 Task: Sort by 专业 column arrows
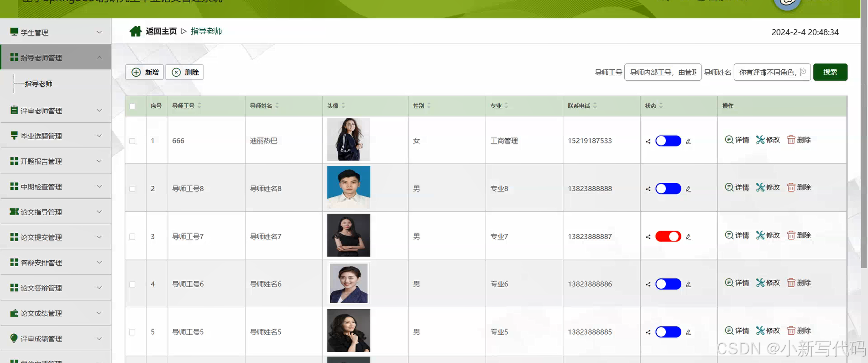(x=507, y=105)
